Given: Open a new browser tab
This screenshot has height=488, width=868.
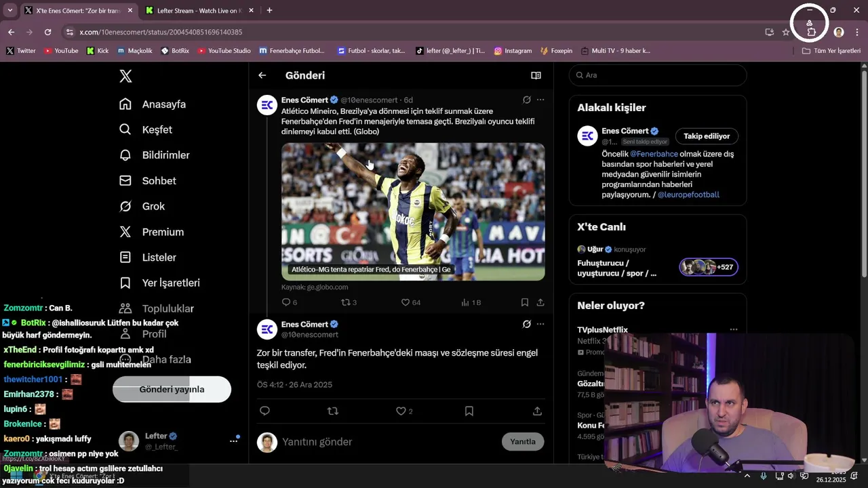Looking at the screenshot, I should pyautogui.click(x=269, y=11).
